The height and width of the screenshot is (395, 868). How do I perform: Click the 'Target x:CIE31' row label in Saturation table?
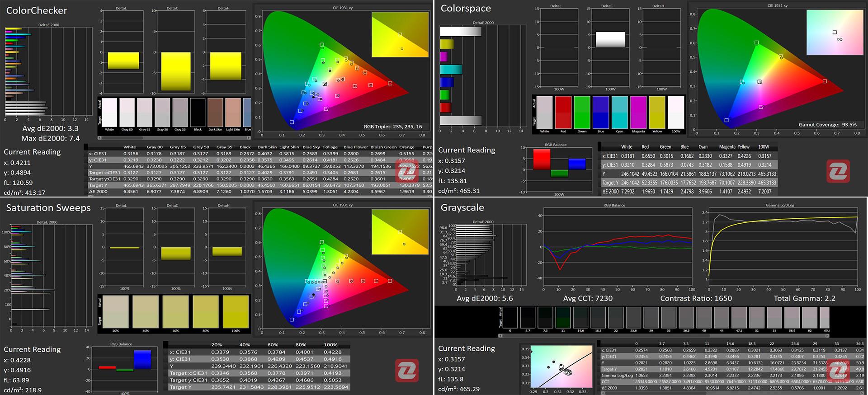[x=188, y=373]
